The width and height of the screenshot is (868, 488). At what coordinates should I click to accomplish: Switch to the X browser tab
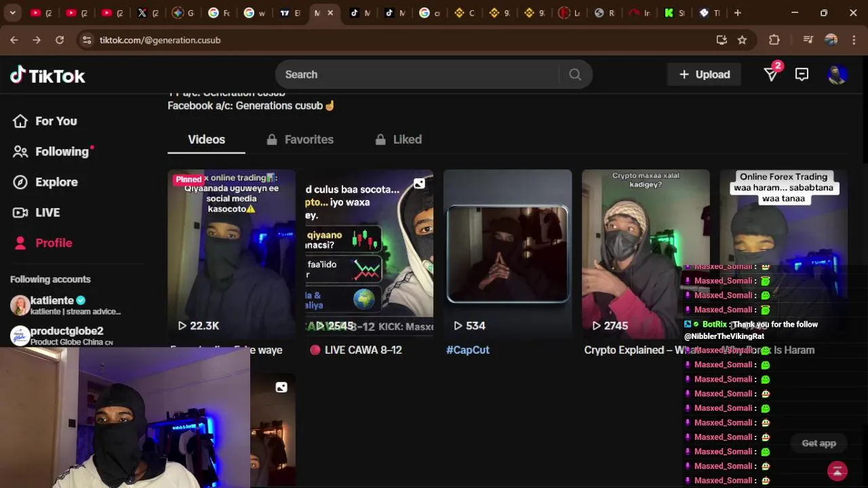(147, 13)
